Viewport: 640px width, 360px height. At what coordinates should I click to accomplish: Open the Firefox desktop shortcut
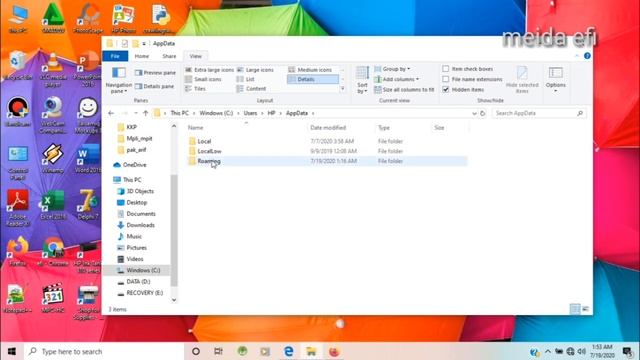(x=18, y=251)
